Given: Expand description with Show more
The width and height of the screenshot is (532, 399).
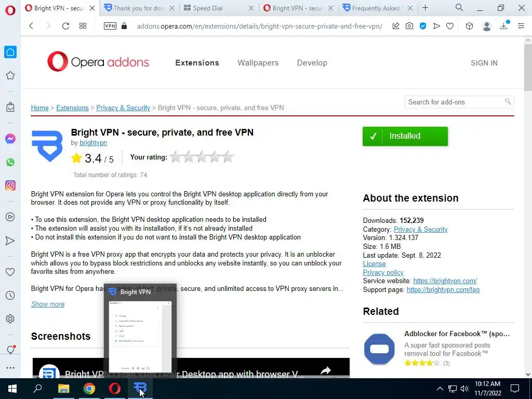Looking at the screenshot, I should point(48,304).
